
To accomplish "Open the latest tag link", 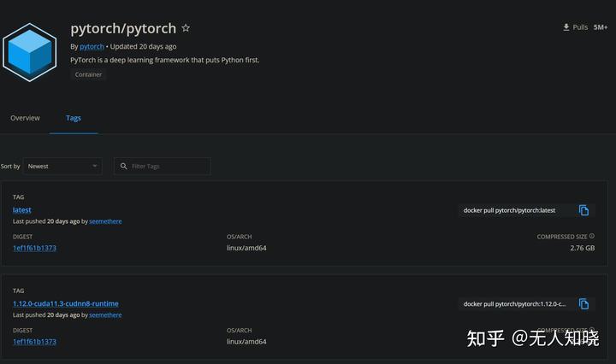I will pyautogui.click(x=21, y=210).
